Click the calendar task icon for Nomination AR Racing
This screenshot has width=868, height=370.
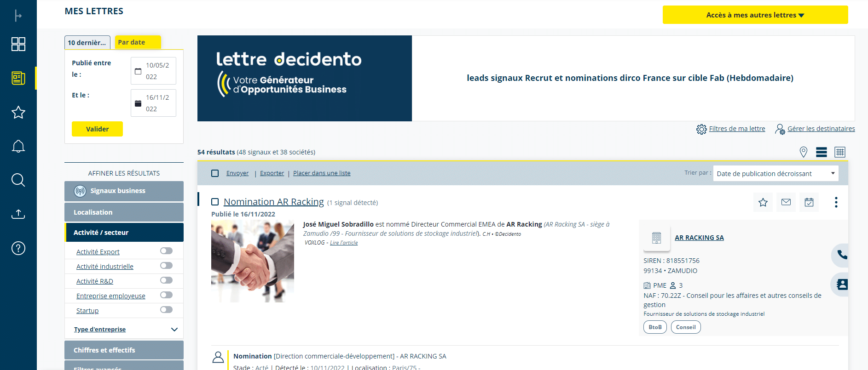coord(809,202)
